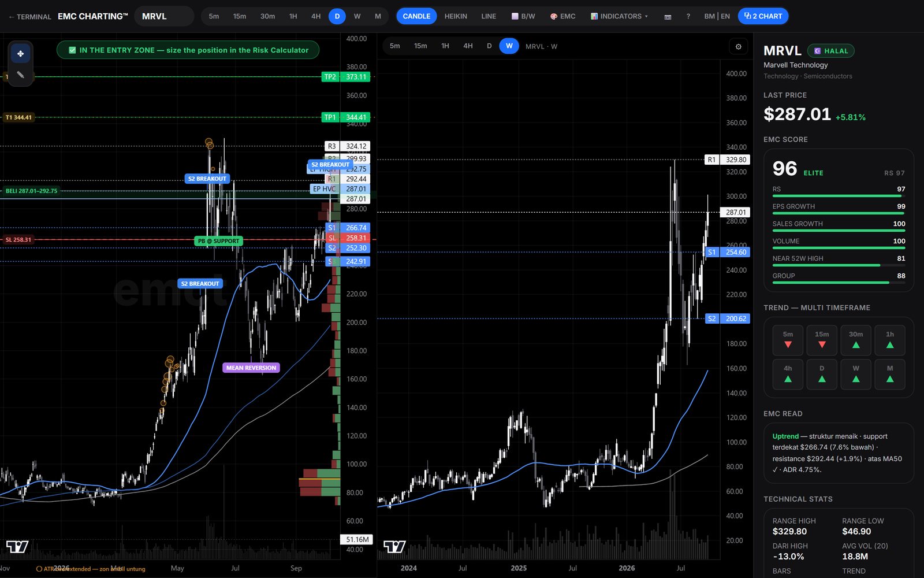Click the 5m trend down arrow tile

click(788, 340)
